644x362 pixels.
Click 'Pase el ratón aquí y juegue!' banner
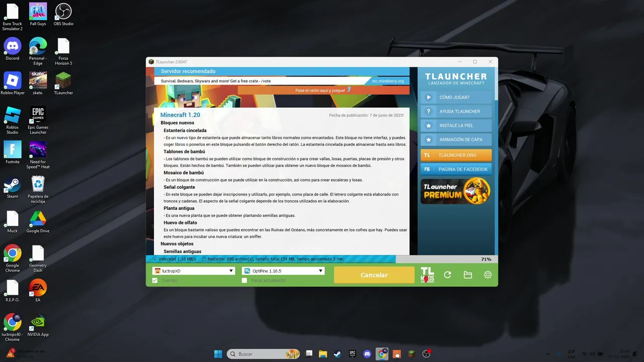click(x=323, y=90)
